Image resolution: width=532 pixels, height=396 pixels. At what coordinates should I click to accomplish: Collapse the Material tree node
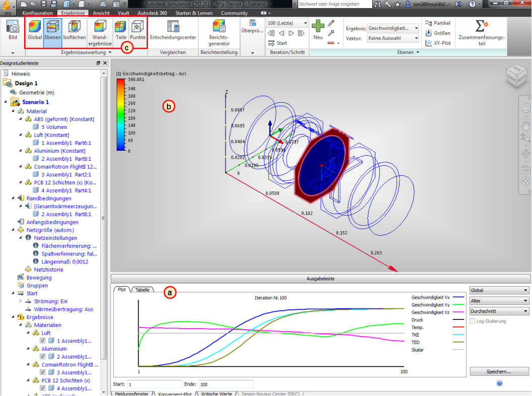(x=13, y=111)
